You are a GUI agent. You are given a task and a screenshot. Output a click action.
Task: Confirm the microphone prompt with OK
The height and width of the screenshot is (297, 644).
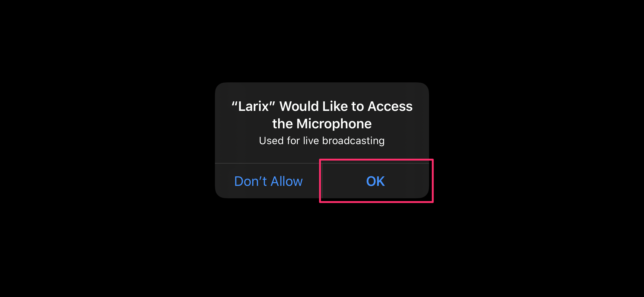(x=375, y=181)
